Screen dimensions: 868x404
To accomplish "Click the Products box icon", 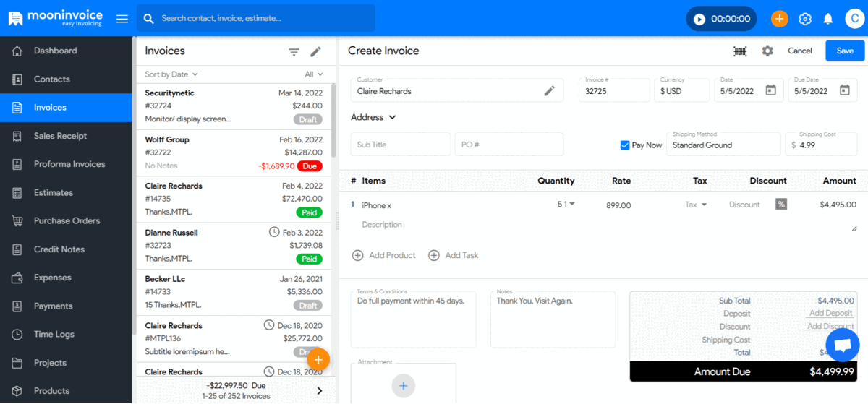I will [17, 391].
